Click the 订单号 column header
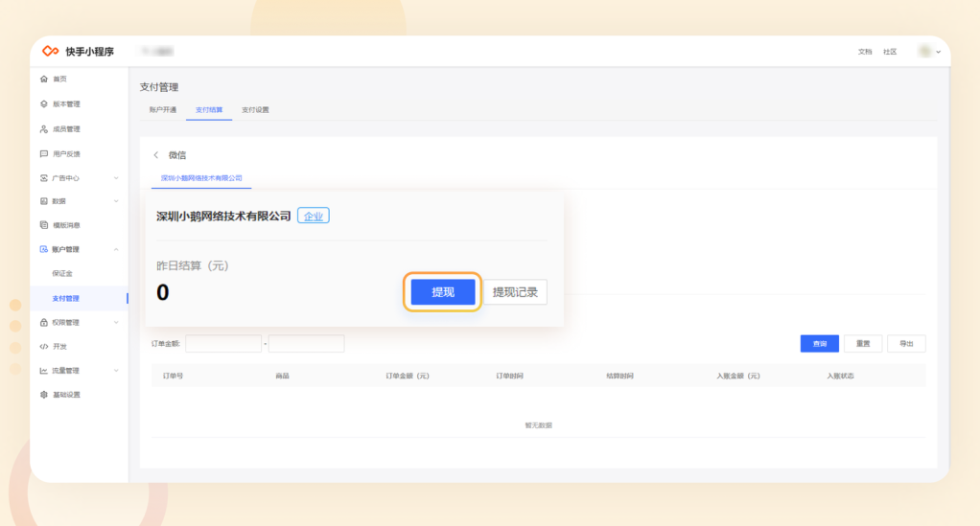 174,377
